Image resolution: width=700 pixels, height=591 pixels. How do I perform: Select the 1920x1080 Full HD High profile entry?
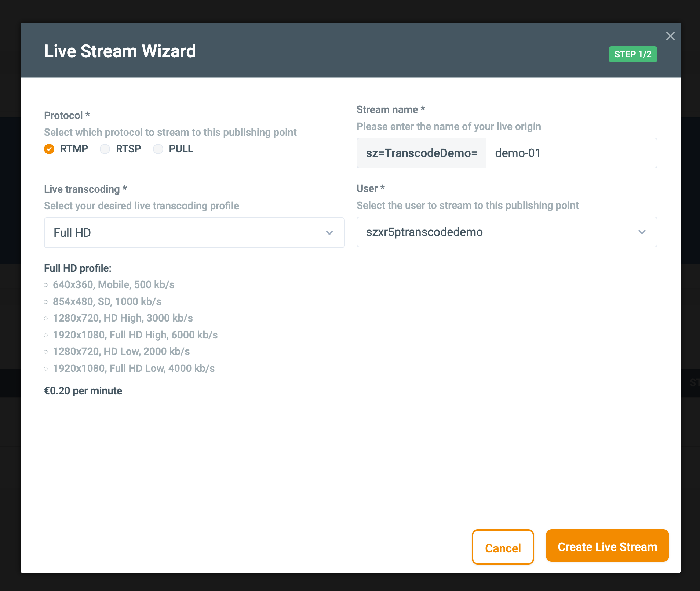(x=135, y=335)
